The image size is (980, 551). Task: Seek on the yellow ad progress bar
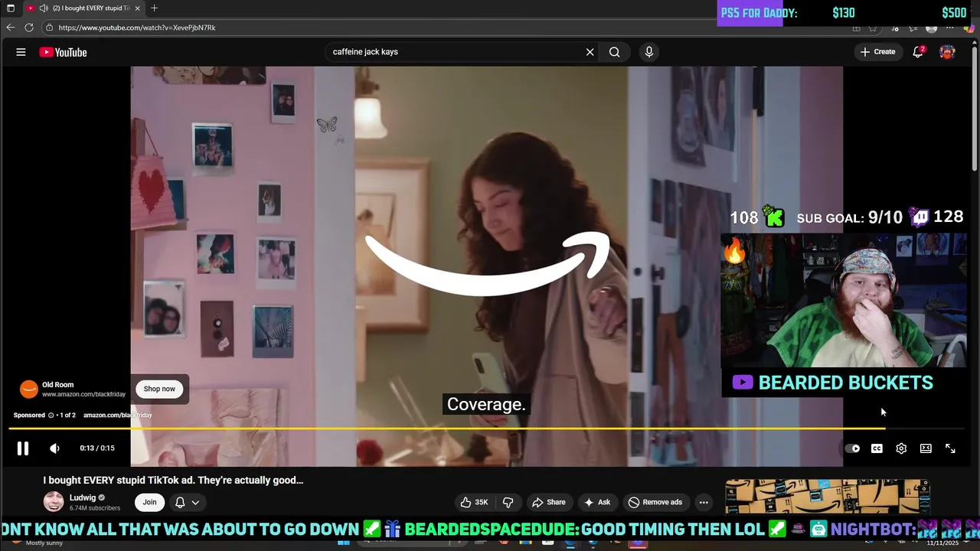486,429
